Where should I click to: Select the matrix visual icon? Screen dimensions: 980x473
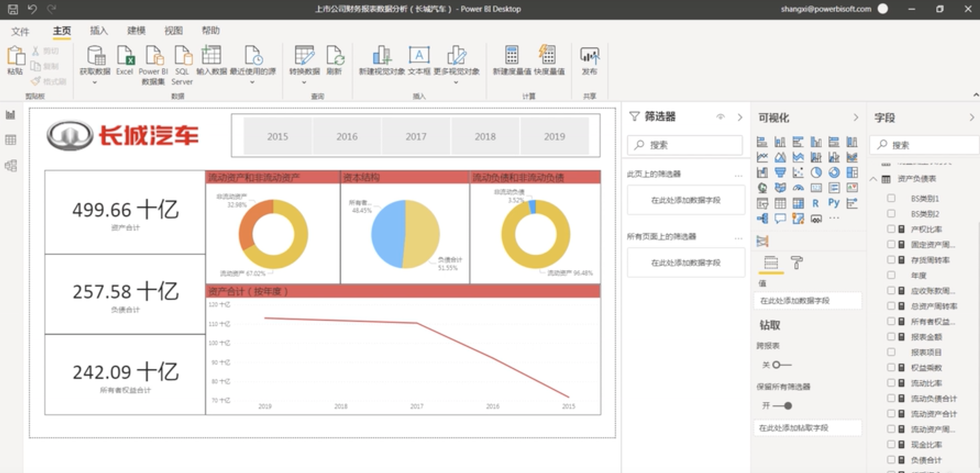tap(798, 203)
